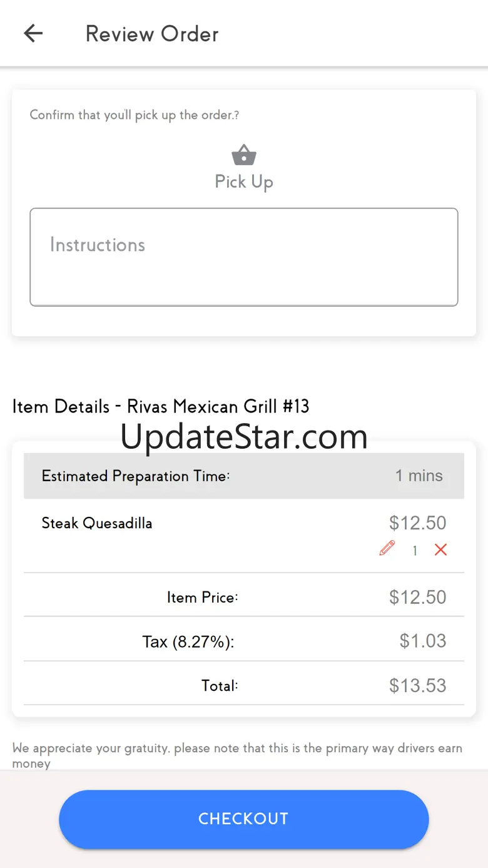Tap the gratuity appreciation note
Image resolution: width=488 pixels, height=868 pixels.
click(x=237, y=755)
